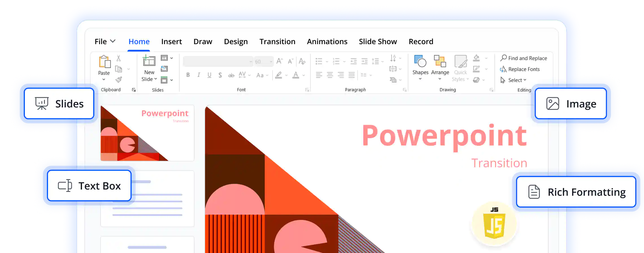Screen dimensions: 644x253
Task: Click the Format Painter brush icon
Action: click(119, 80)
